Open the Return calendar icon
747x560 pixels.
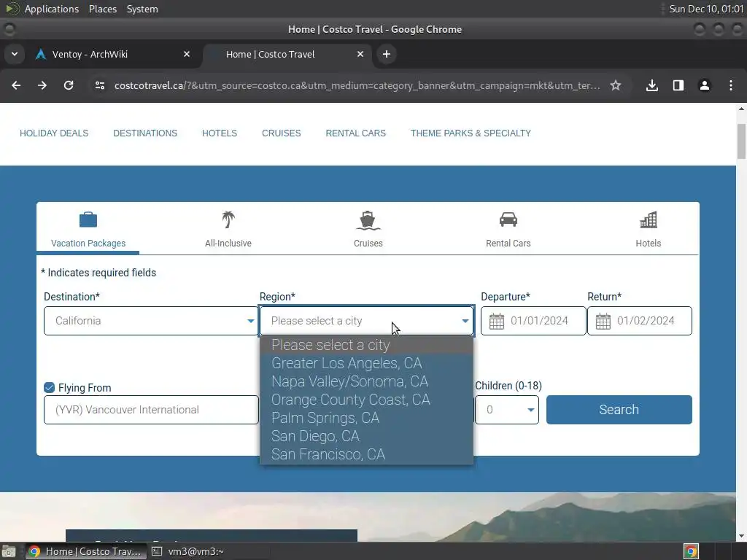tap(603, 321)
